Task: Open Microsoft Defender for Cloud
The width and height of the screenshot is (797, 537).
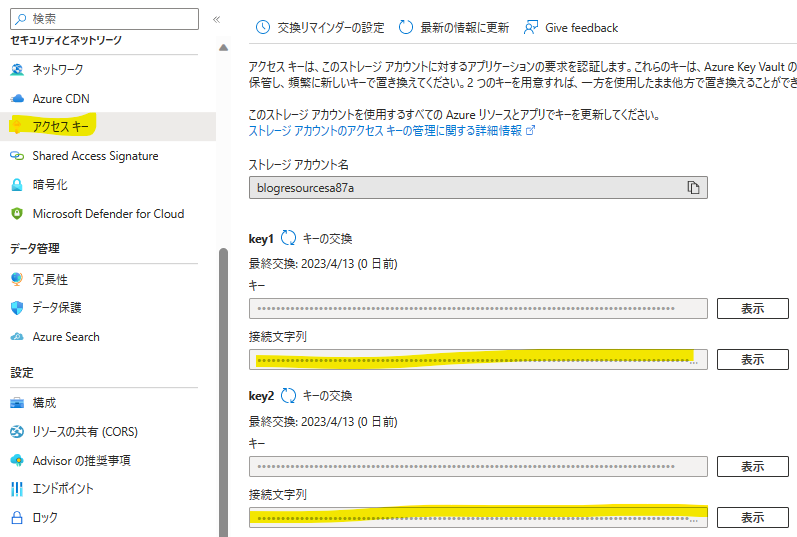Action: pos(108,214)
